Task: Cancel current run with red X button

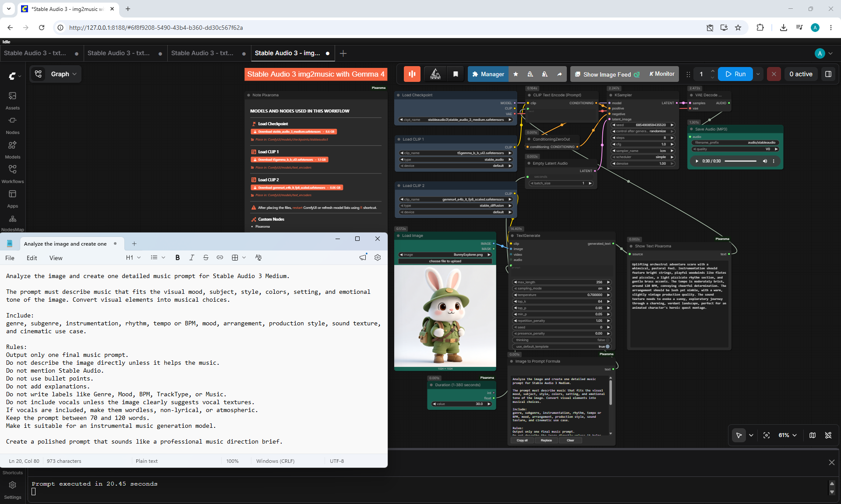Action: 774,74
